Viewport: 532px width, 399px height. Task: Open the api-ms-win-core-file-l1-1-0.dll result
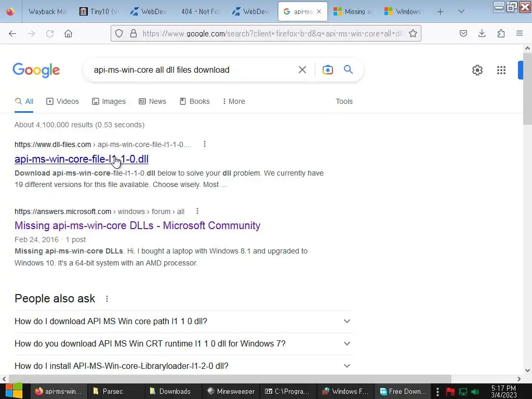pyautogui.click(x=82, y=159)
